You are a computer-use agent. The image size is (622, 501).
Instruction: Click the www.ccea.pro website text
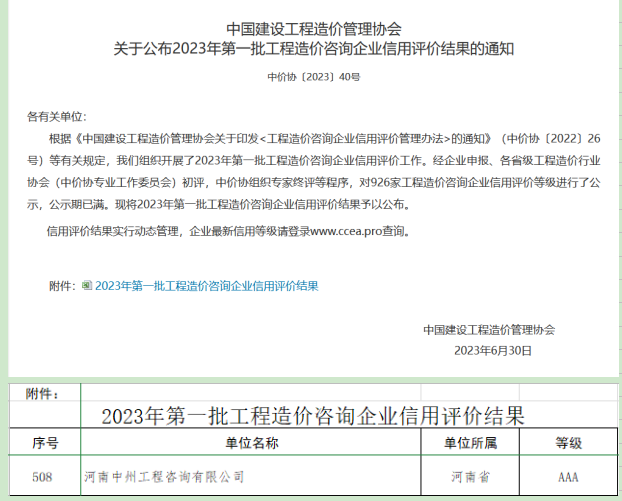[x=346, y=231]
